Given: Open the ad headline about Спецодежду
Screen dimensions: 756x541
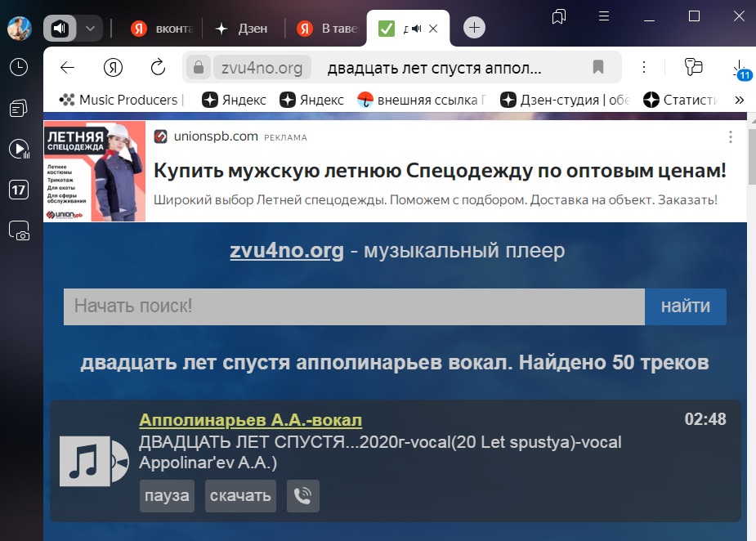Looking at the screenshot, I should click(440, 171).
